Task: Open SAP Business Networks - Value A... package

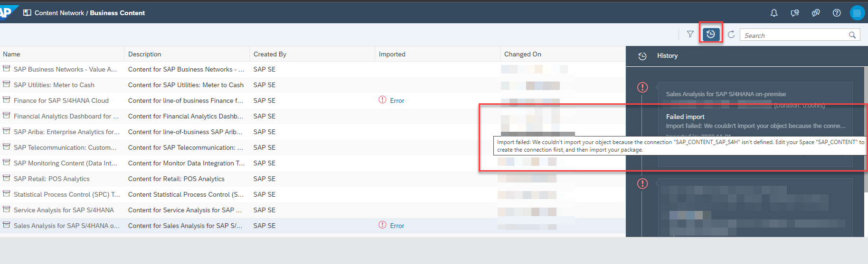Action: 66,69
